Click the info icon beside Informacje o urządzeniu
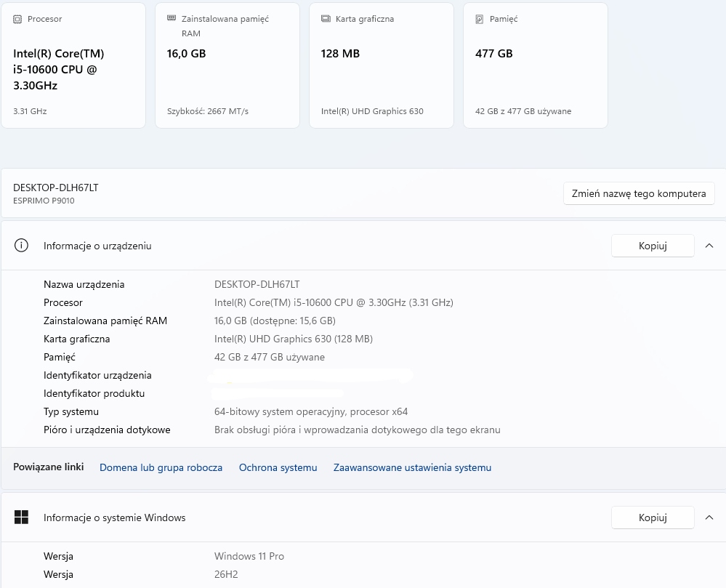This screenshot has width=726, height=588. pos(21,246)
